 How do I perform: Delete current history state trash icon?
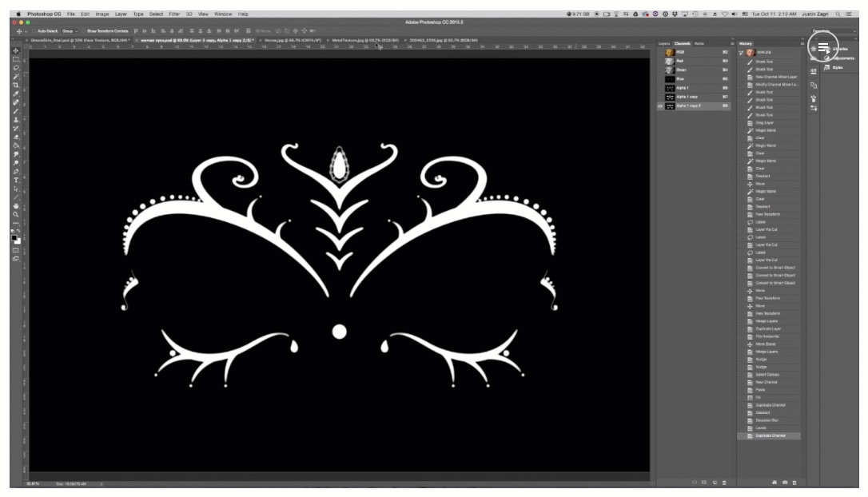click(794, 483)
